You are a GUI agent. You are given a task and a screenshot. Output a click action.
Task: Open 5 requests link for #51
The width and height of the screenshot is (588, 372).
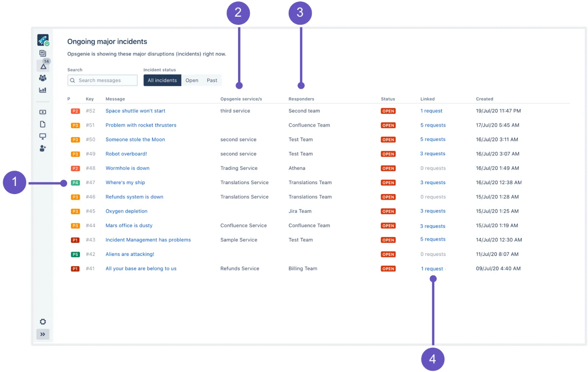click(x=433, y=125)
